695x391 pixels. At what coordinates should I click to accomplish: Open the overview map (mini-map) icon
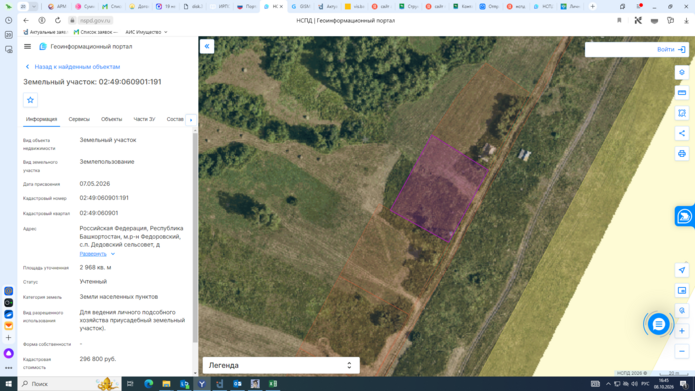click(x=682, y=290)
